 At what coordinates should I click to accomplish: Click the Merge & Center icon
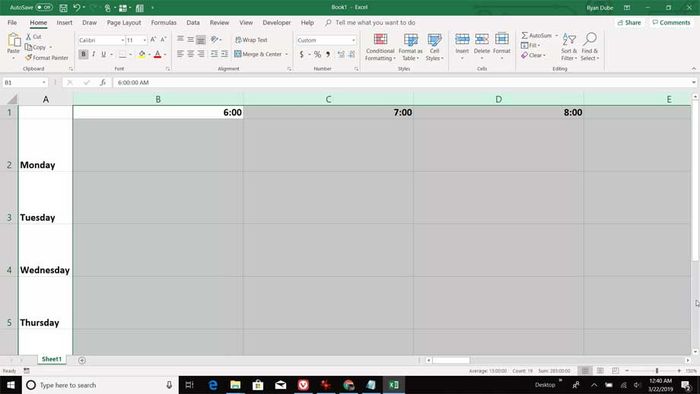pos(238,54)
